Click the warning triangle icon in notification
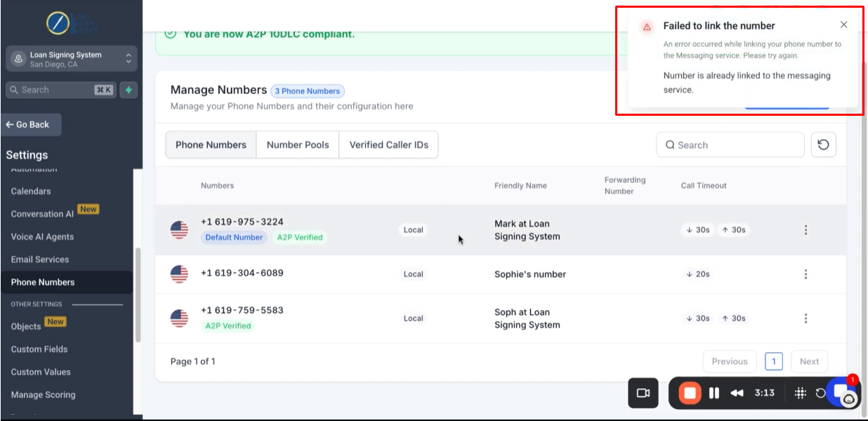868x421 pixels. coord(647,26)
